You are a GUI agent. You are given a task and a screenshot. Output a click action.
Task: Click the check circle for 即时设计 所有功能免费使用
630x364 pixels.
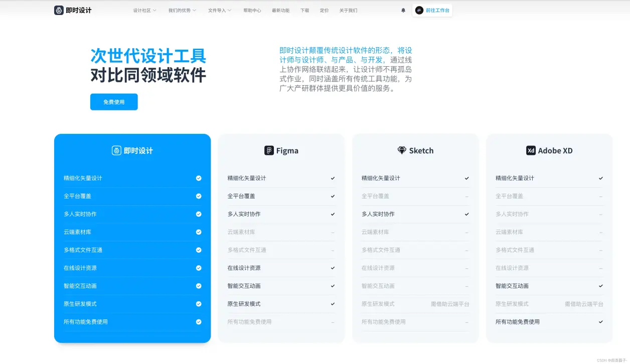(199, 322)
